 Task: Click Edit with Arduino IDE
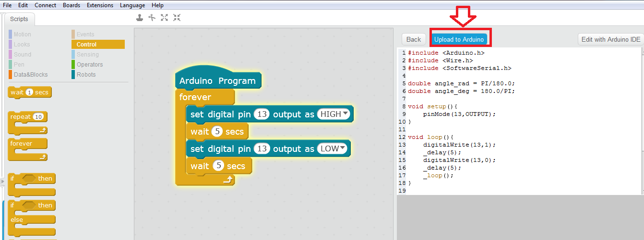(610, 39)
